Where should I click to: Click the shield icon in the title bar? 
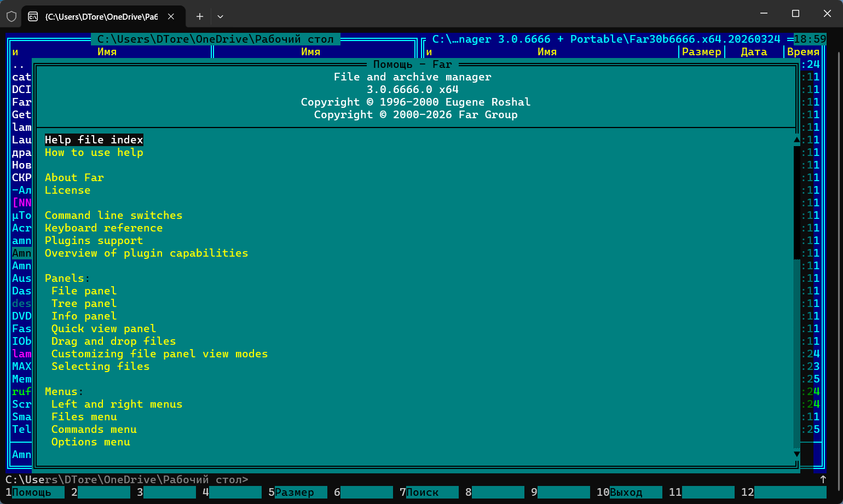[x=11, y=16]
